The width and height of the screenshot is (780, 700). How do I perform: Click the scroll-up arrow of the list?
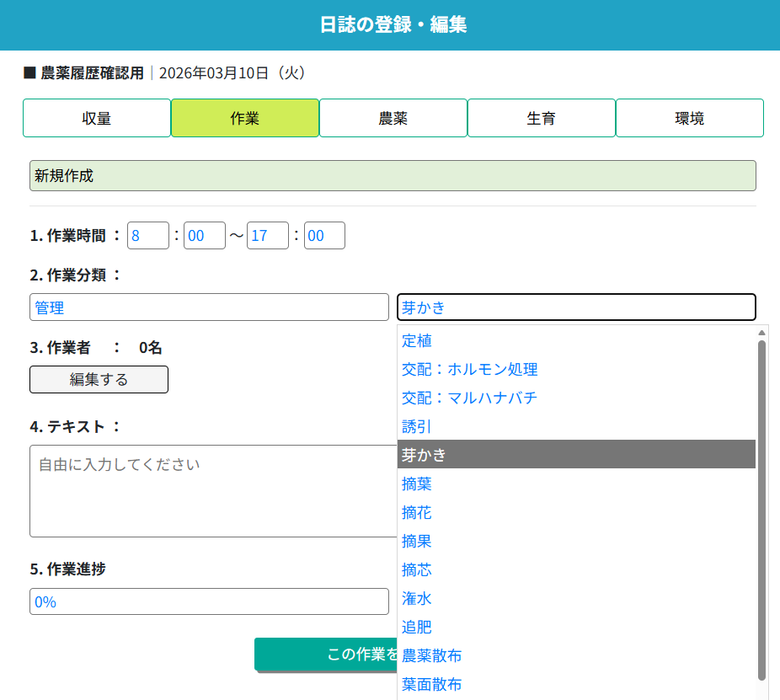tap(761, 333)
